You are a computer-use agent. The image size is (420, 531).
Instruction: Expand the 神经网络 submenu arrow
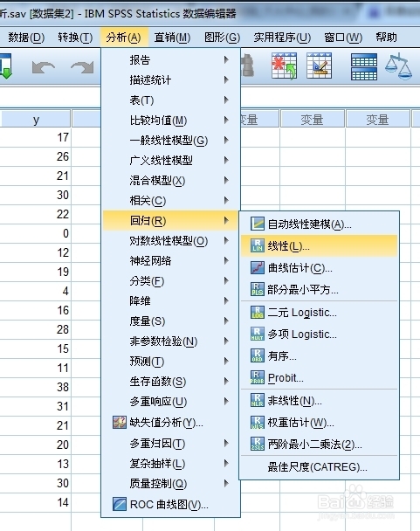pos(226,261)
